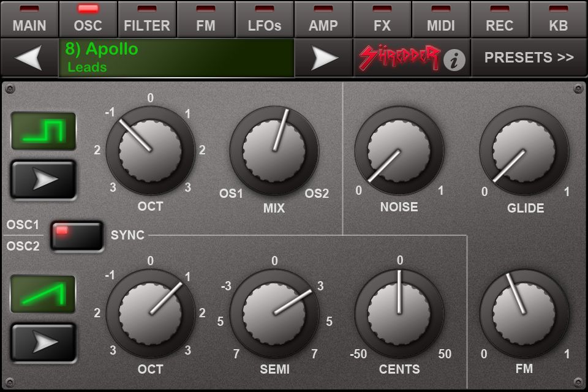Click the FM knob at bottom right
588x392 pixels.
tap(524, 314)
